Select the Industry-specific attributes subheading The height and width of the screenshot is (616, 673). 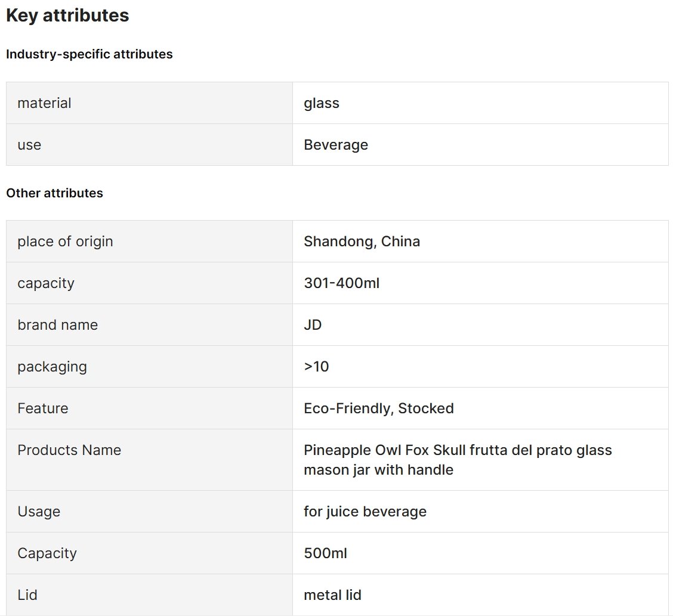point(89,54)
